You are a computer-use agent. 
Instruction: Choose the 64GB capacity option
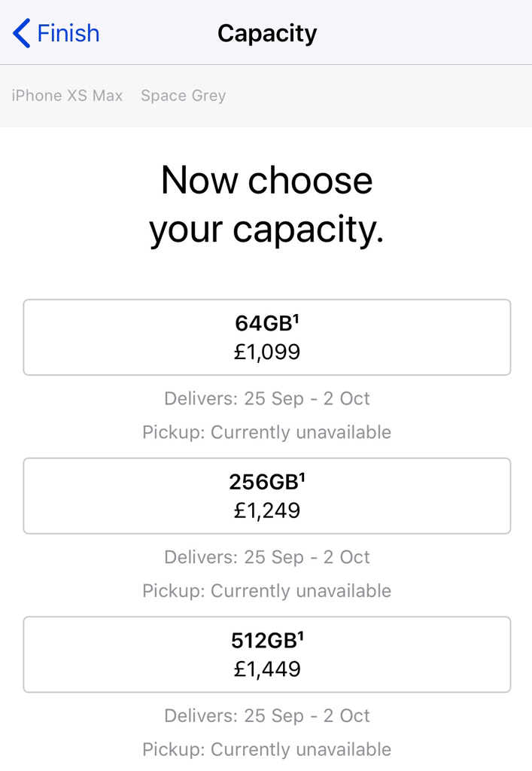click(x=266, y=337)
